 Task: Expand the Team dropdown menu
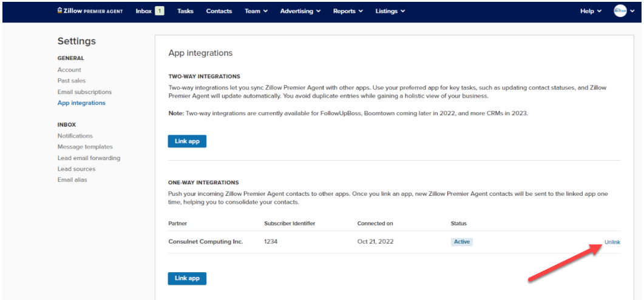click(x=256, y=11)
